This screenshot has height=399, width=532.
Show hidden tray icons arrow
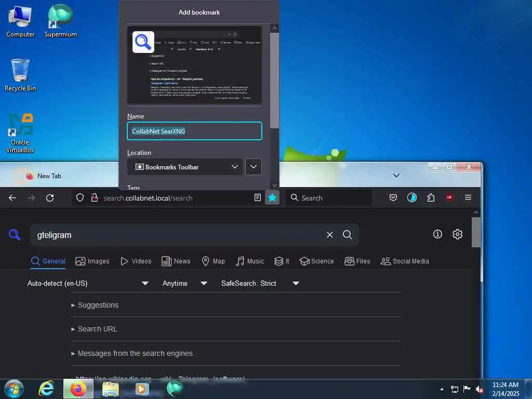coord(442,390)
